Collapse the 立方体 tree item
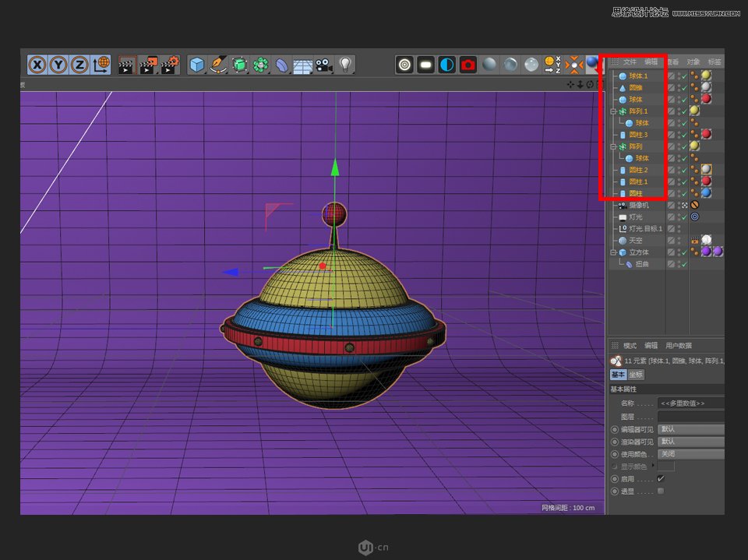 point(613,252)
